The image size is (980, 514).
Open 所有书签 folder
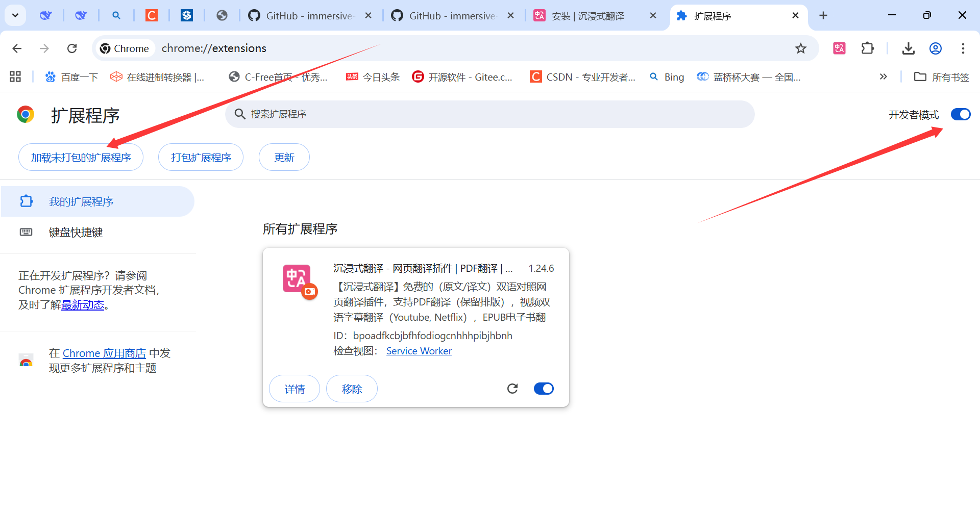941,77
